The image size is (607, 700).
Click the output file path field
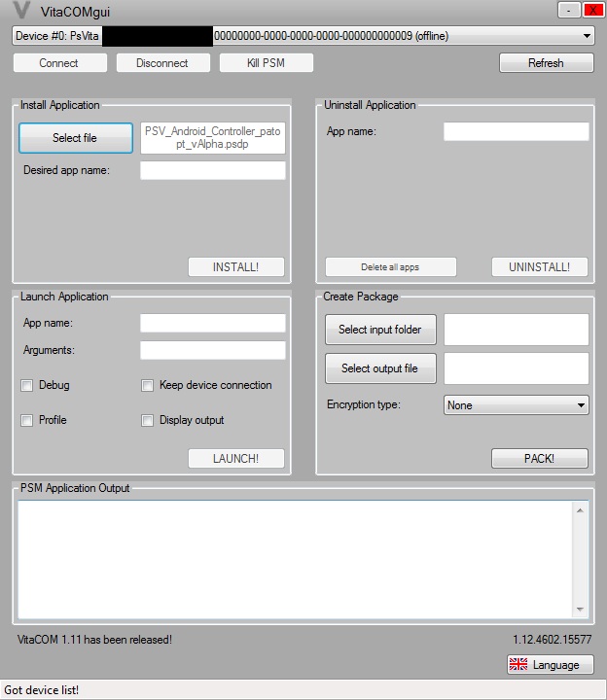coord(517,368)
